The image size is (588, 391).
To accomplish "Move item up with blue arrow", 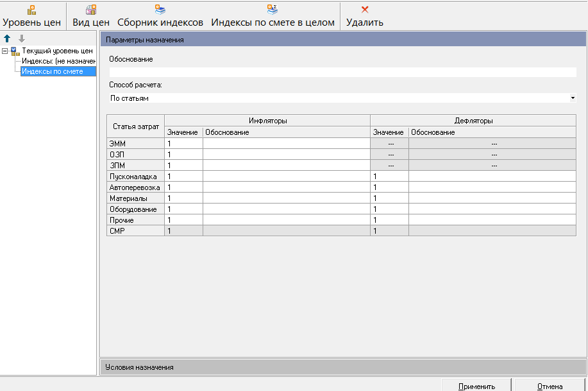I will pyautogui.click(x=7, y=39).
